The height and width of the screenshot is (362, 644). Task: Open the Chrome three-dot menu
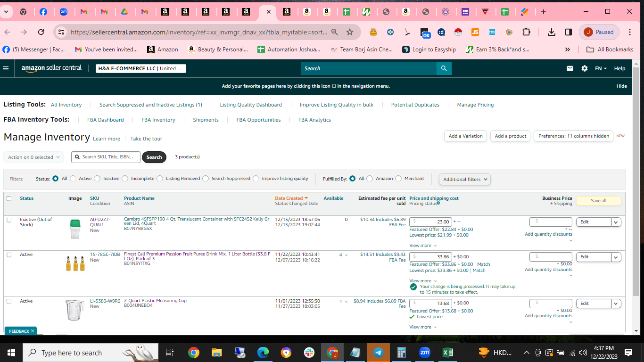point(630,32)
